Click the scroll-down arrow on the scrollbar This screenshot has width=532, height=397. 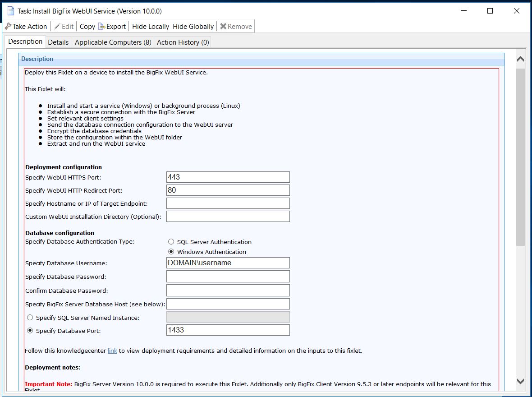click(520, 380)
